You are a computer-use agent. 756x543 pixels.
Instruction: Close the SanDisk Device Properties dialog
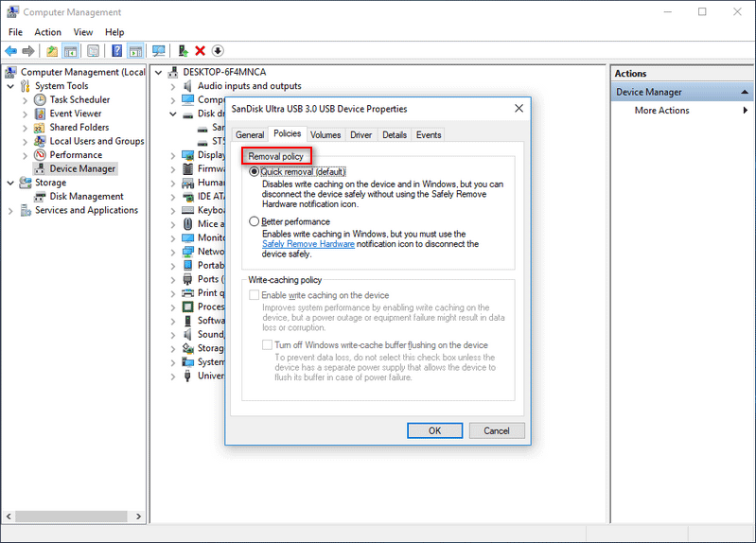pos(519,109)
